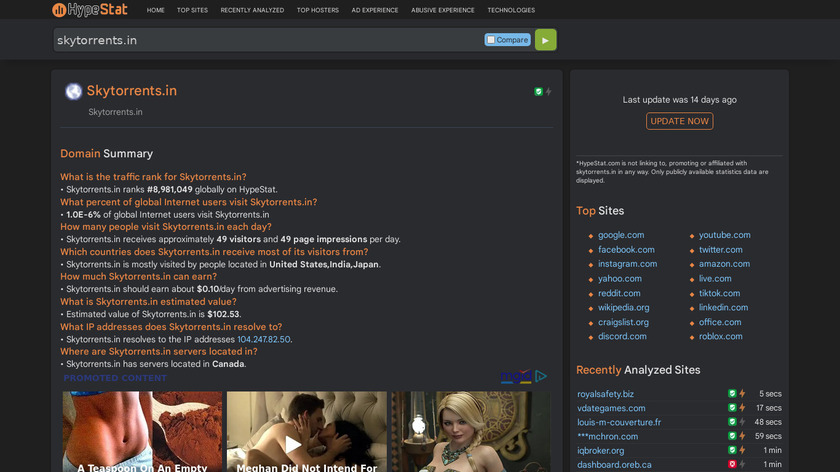This screenshot has height=472, width=840.
Task: Open the Technologies menu item
Action: click(x=510, y=10)
